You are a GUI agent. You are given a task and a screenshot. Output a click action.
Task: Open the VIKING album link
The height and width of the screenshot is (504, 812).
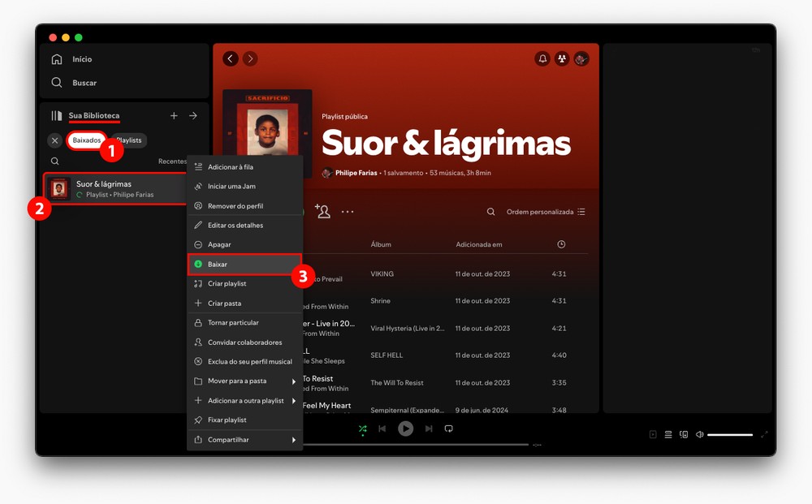[382, 274]
